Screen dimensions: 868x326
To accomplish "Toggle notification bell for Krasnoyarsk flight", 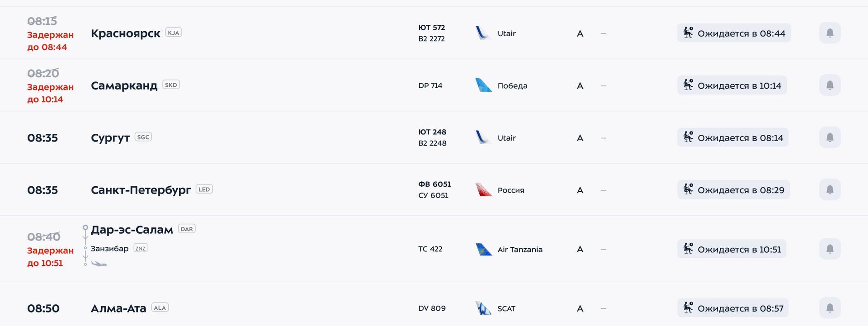I will coord(830,33).
